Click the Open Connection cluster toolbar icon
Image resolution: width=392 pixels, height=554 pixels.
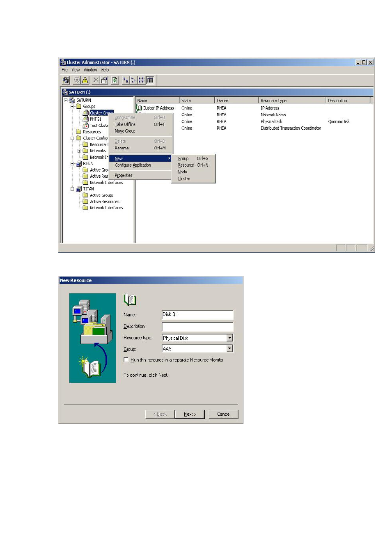(66, 80)
